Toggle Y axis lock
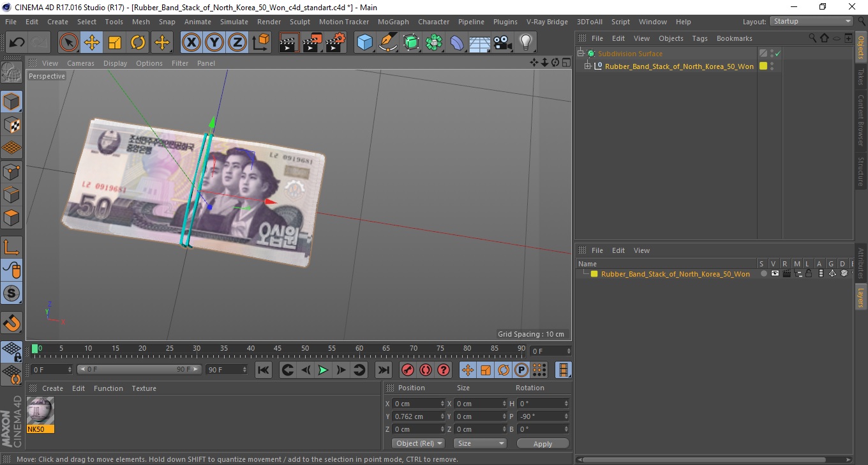This screenshot has height=465, width=868. [x=214, y=43]
